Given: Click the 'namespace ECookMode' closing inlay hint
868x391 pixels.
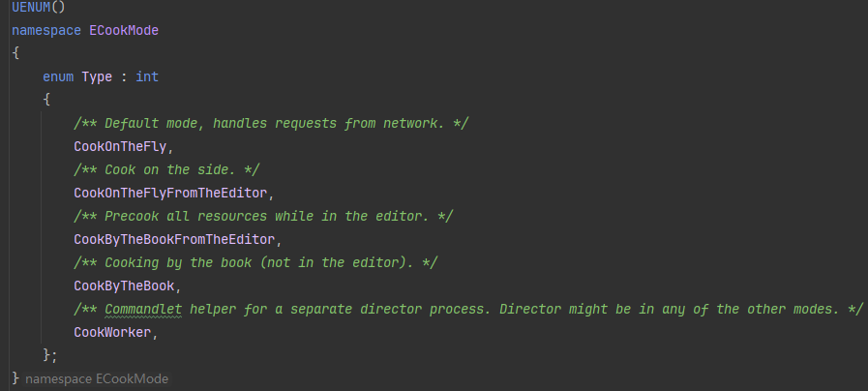Looking at the screenshot, I should [x=96, y=379].
